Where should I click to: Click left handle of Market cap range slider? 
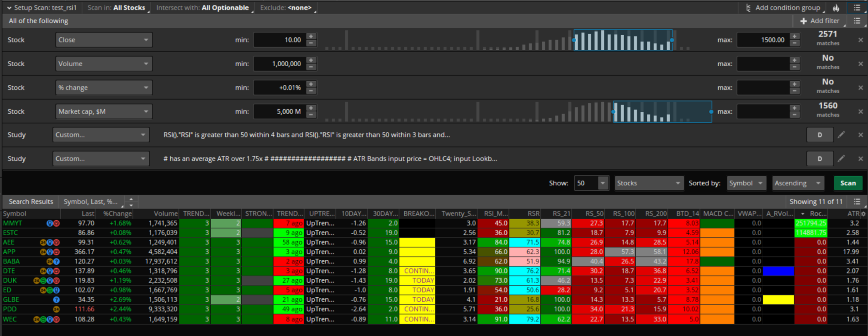point(614,111)
